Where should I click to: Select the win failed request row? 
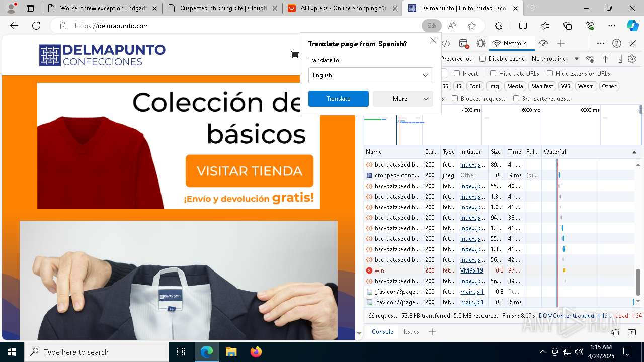point(499,270)
